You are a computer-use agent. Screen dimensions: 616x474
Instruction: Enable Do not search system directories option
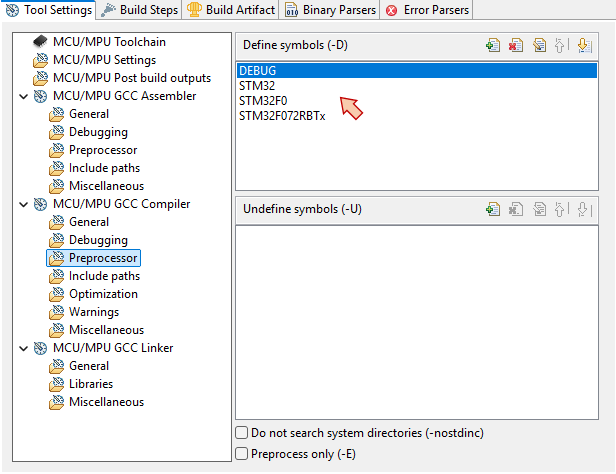coord(242,433)
